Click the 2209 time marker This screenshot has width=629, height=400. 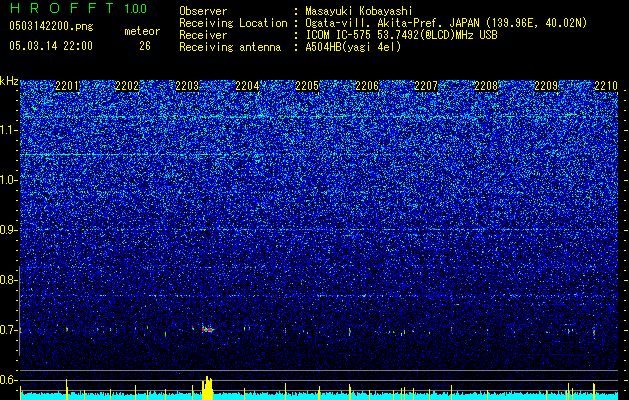(x=546, y=86)
